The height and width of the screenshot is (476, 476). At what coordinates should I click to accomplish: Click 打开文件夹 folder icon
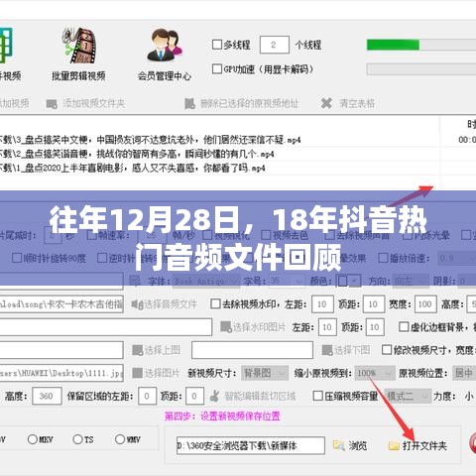[x=394, y=446]
